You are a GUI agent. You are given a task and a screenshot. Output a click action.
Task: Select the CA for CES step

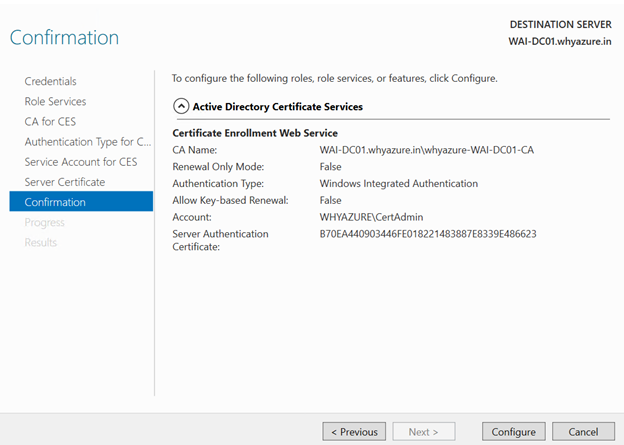(x=50, y=121)
